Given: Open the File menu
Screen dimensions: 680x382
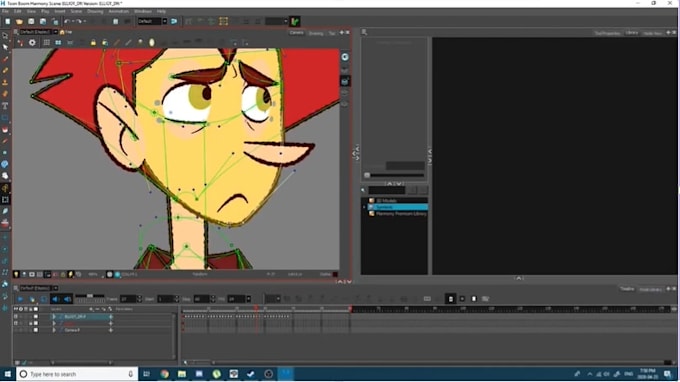Looking at the screenshot, I should 5,11.
